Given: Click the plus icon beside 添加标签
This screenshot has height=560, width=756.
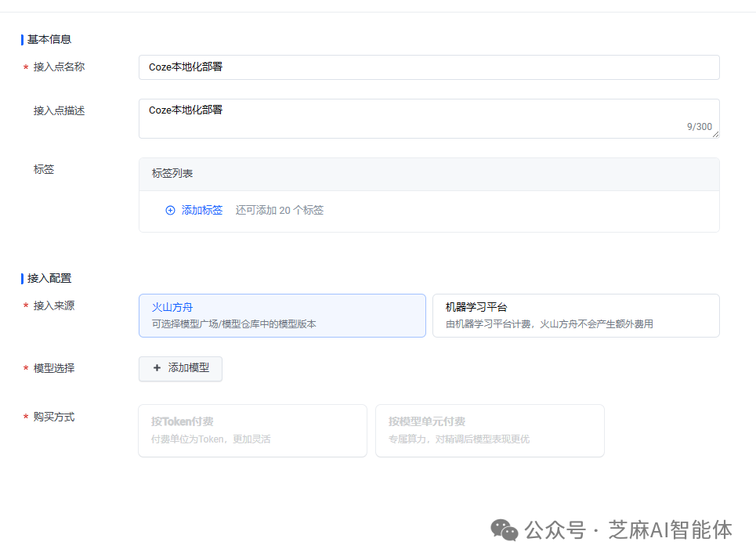Looking at the screenshot, I should [x=170, y=210].
